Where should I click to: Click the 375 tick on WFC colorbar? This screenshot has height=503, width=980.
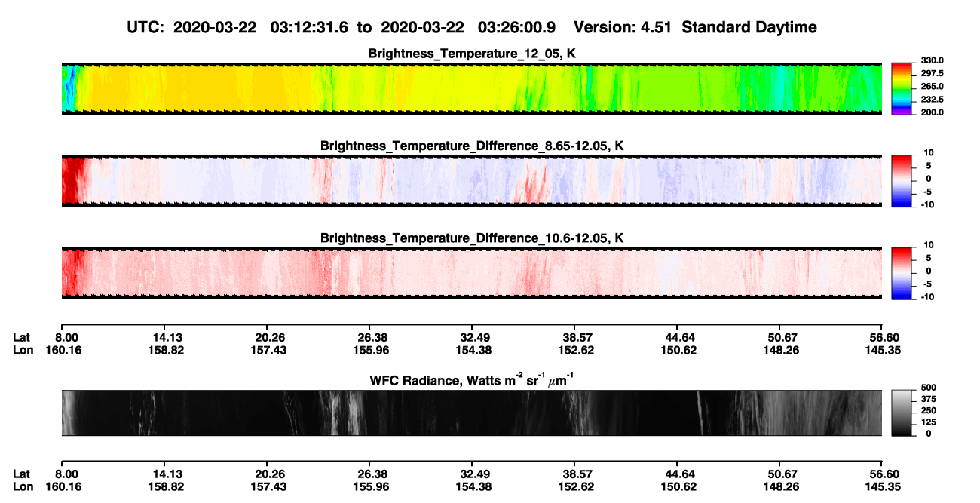(929, 400)
